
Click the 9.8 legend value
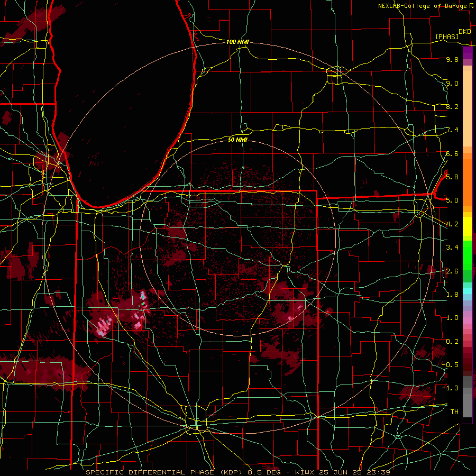pos(452,59)
